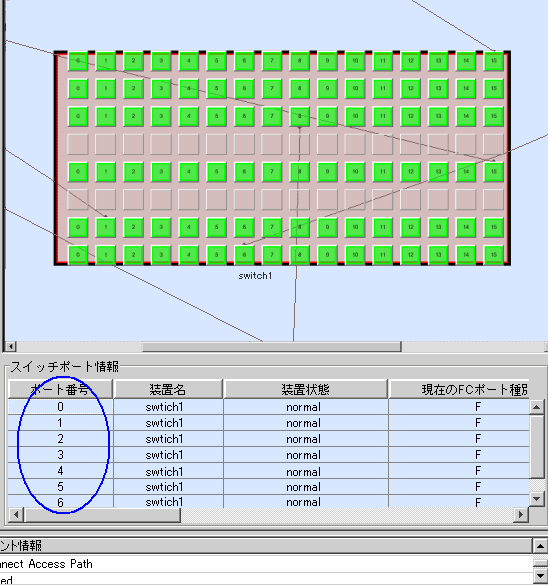Click FC port type F in port 3 row
This screenshot has width=548, height=585.
pos(478,455)
